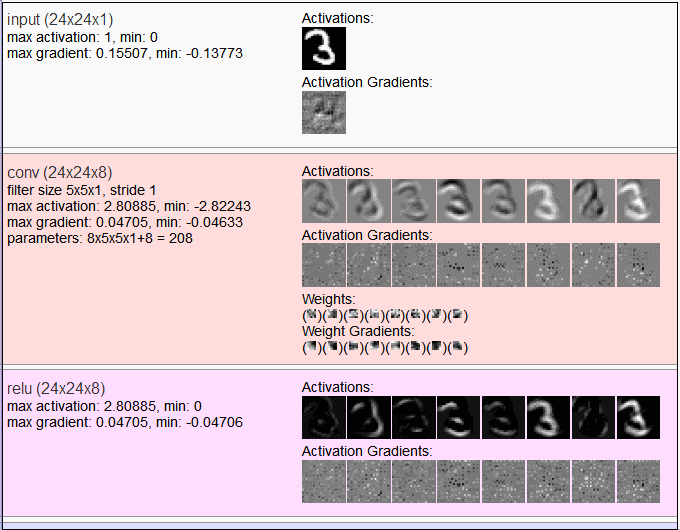The image size is (680, 530).
Task: Click the 'input (24x24x1)' layer title
Action: [60, 20]
